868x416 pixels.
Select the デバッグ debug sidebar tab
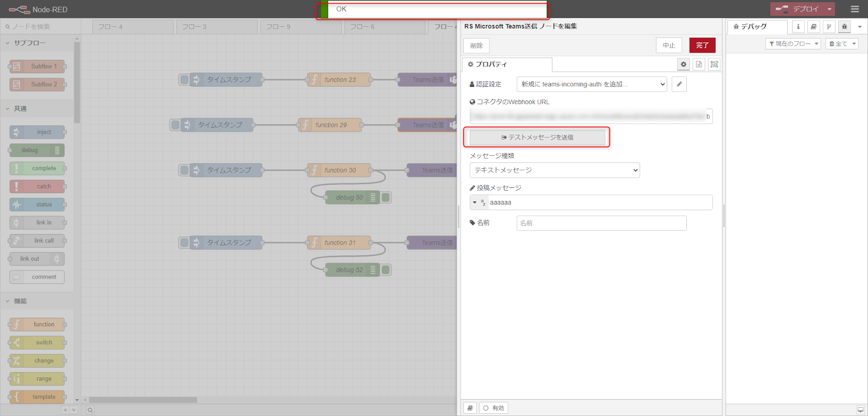point(757,27)
